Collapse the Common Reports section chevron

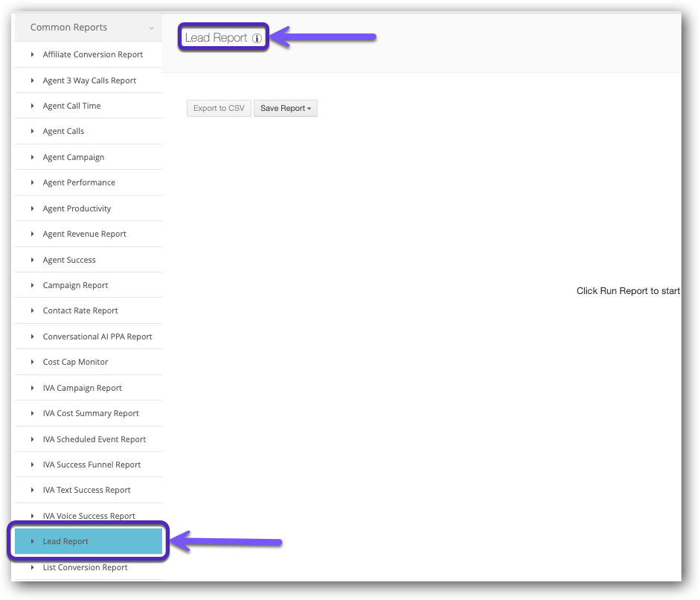coord(152,28)
